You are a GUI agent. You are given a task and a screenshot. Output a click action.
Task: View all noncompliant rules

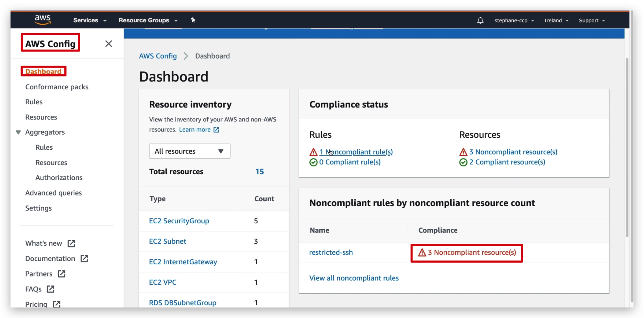coord(354,278)
